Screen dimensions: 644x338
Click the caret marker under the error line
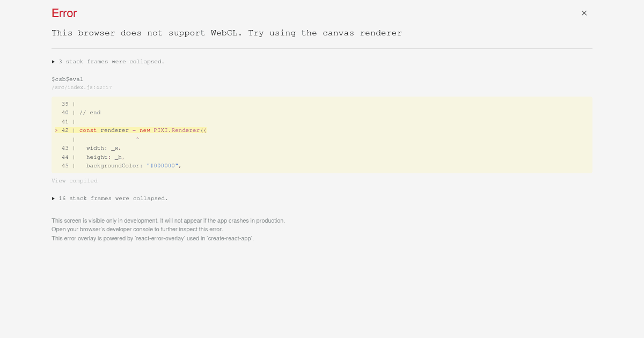(137, 139)
